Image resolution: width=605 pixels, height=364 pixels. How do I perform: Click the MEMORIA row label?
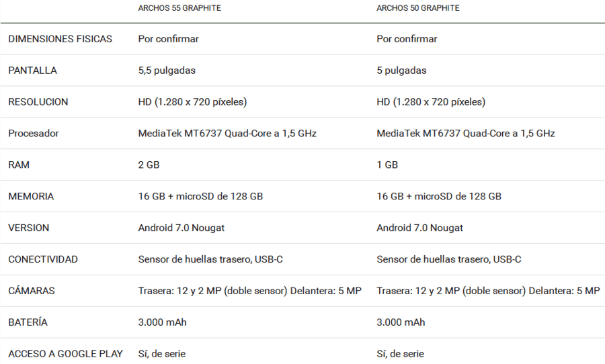(31, 196)
